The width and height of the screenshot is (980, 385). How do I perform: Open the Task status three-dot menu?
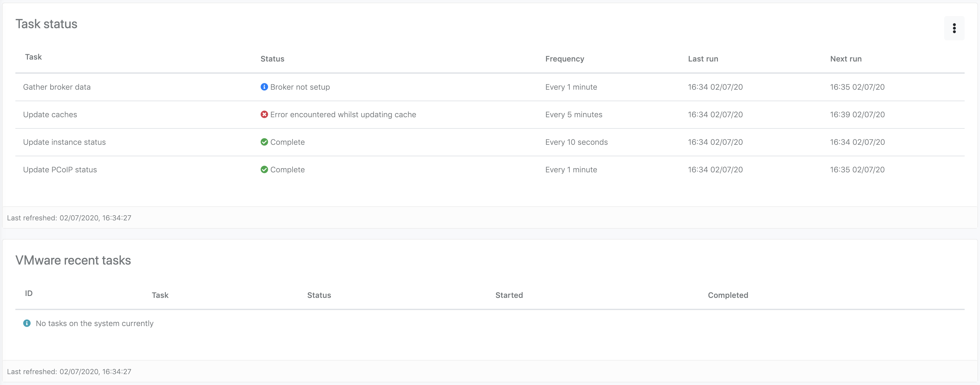(x=954, y=28)
